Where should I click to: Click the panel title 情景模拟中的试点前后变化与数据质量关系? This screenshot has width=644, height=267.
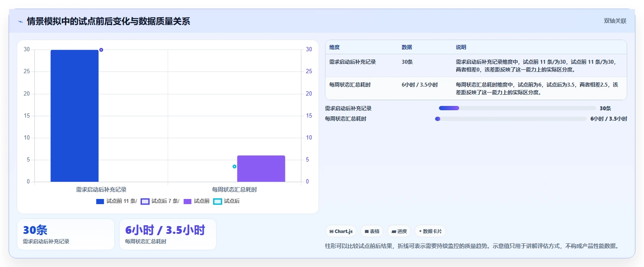(108, 21)
